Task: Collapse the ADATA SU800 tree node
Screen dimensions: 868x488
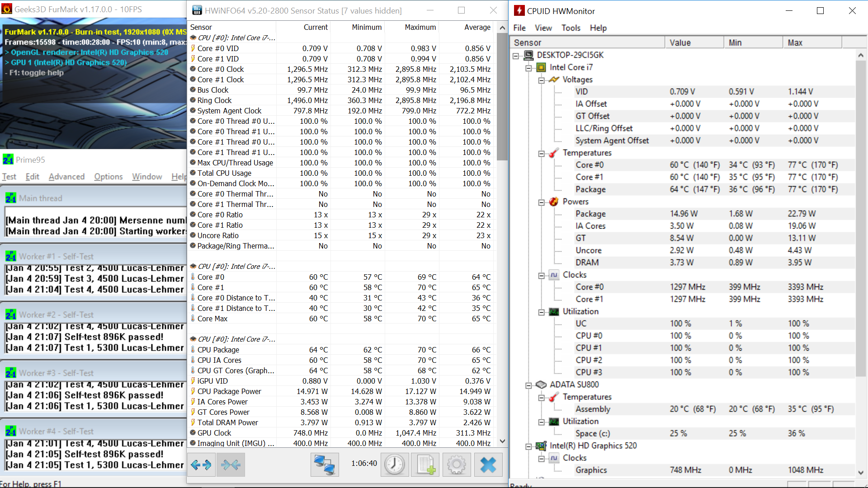Action: [528, 385]
